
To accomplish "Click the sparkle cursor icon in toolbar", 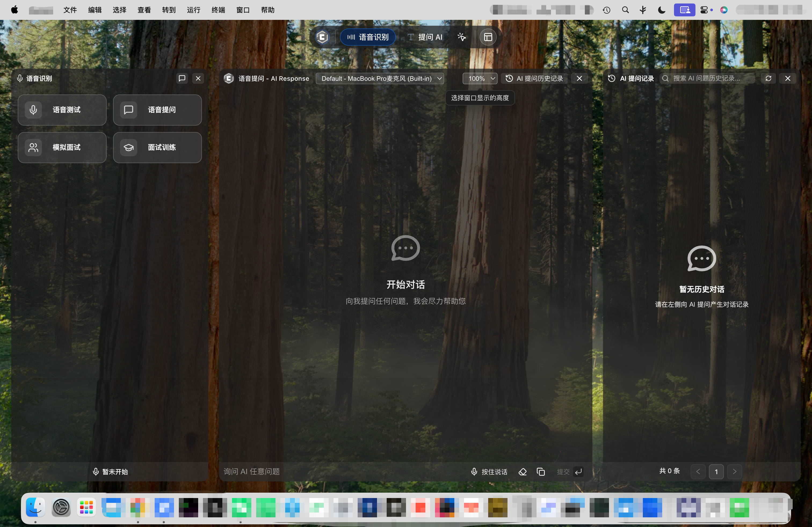I will point(461,37).
